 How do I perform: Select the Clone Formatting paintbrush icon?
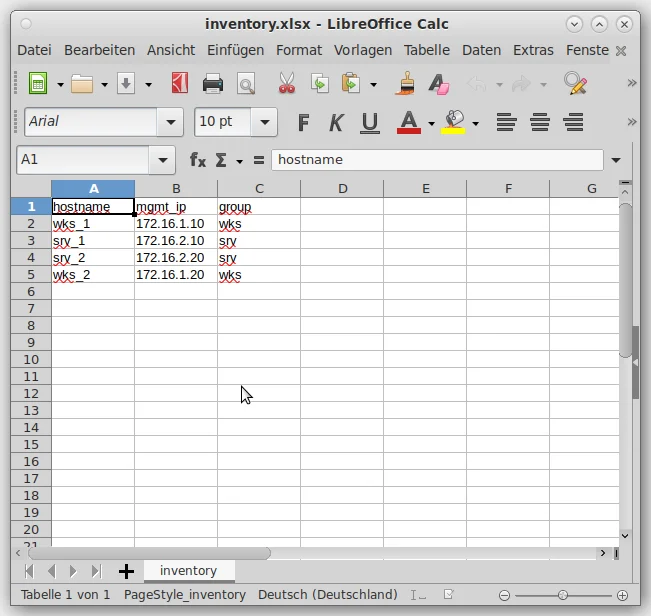[406, 83]
